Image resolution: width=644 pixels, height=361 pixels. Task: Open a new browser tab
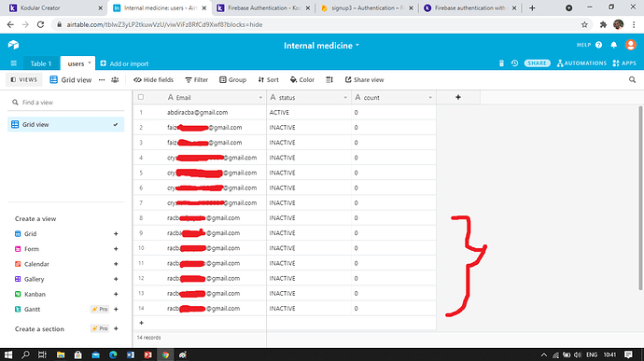pyautogui.click(x=532, y=7)
